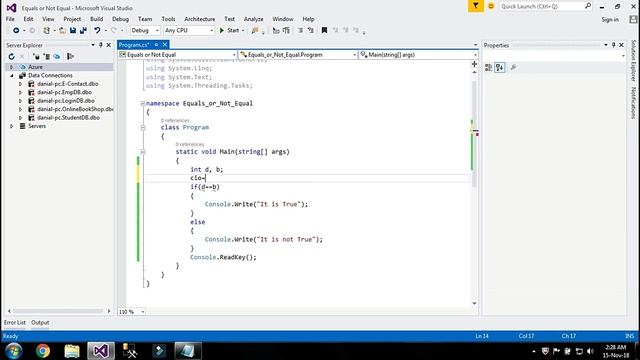Expand the danial-pc.EmpDB.dbo connection

[x=20, y=92]
